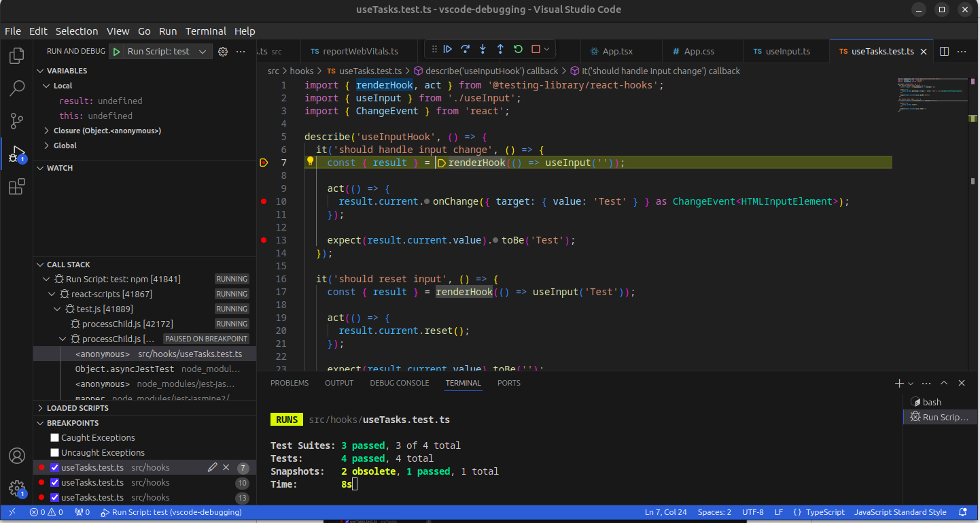
Task: Stop the debugging session
Action: pyautogui.click(x=536, y=49)
